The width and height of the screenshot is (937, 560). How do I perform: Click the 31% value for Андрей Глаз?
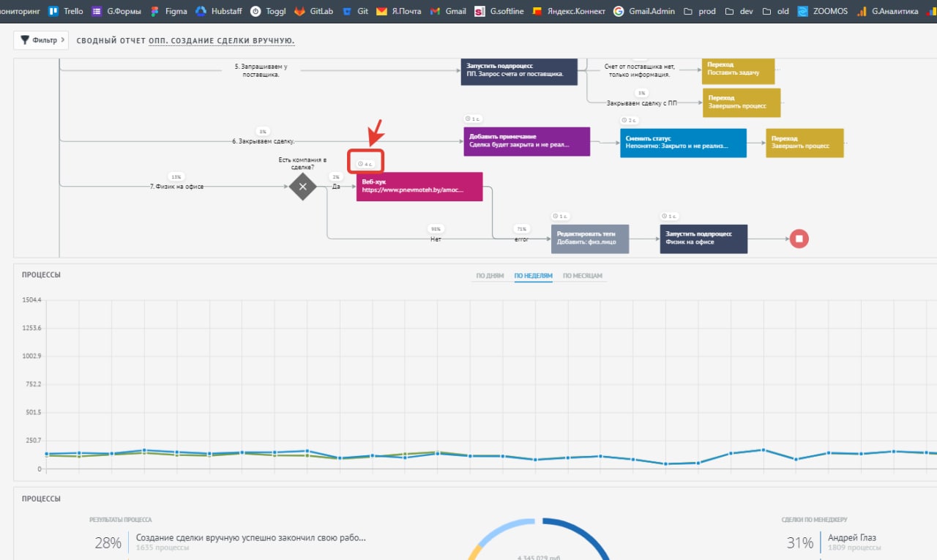pos(799,542)
